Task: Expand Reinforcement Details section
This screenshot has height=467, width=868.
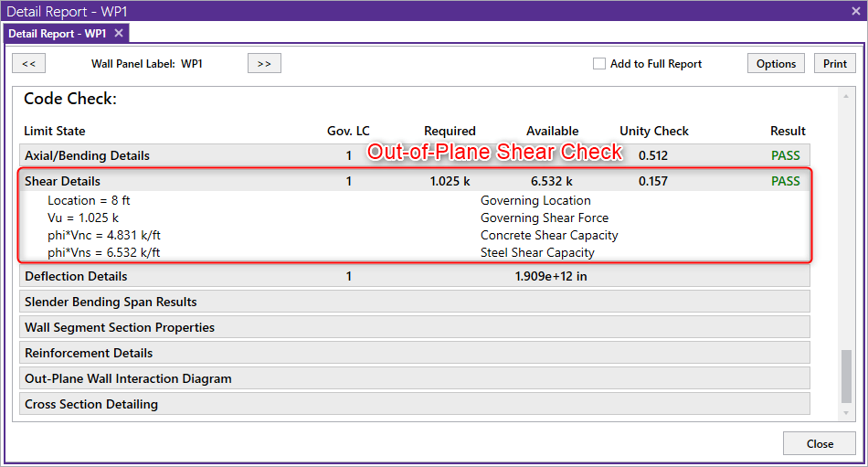Action: coord(89,353)
